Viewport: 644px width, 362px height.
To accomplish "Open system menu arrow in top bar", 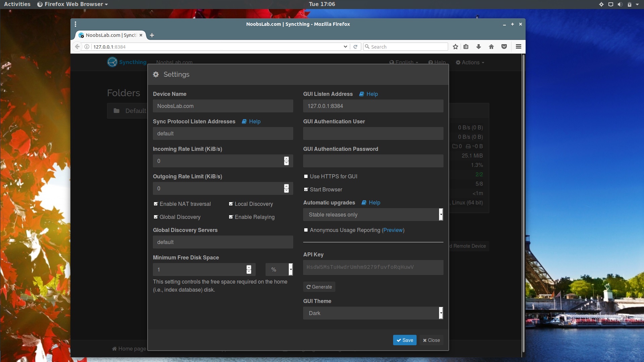I will tap(637, 4).
